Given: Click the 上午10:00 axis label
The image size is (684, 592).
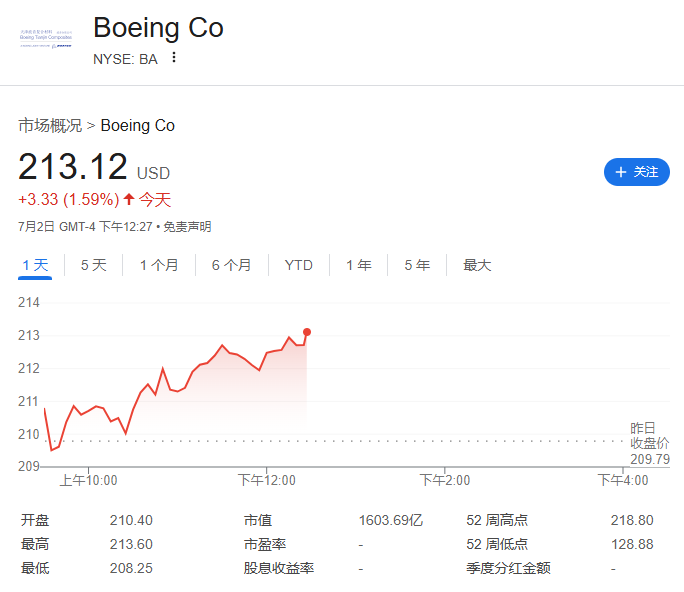Looking at the screenshot, I should pyautogui.click(x=89, y=480).
